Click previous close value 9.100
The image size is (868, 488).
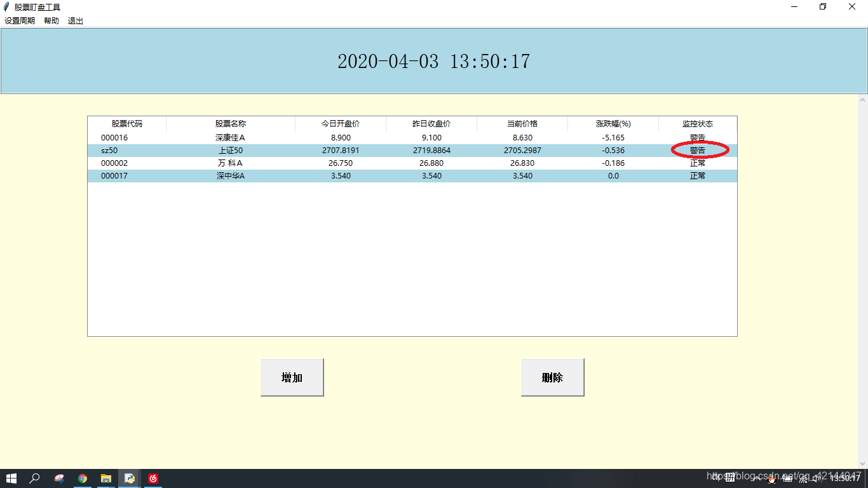[431, 138]
